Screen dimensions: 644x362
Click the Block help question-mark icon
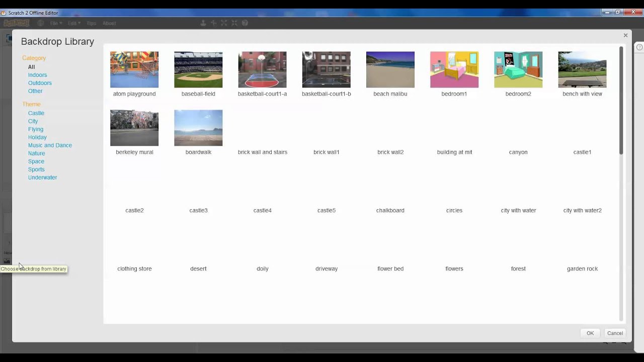[x=245, y=23]
